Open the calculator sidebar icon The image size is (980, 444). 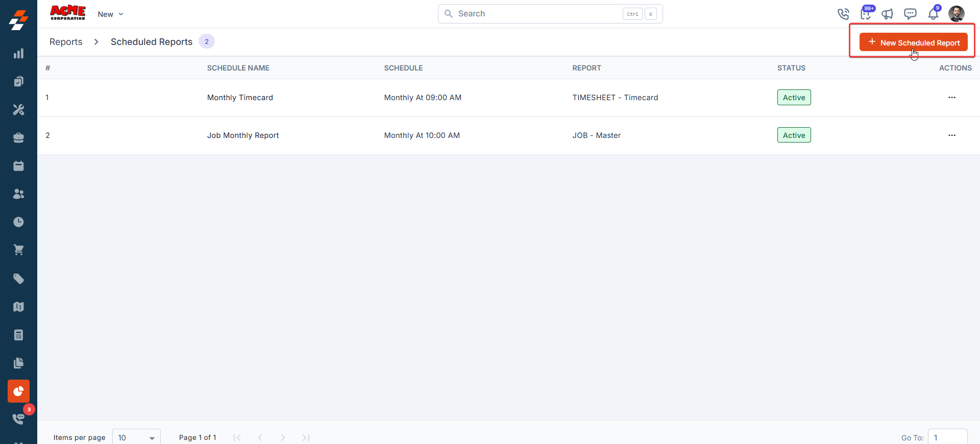(x=18, y=335)
